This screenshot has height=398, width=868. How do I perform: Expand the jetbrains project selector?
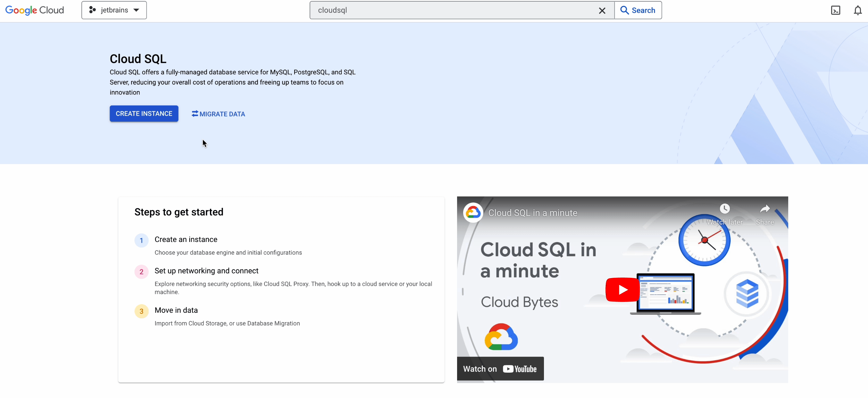coord(114,10)
